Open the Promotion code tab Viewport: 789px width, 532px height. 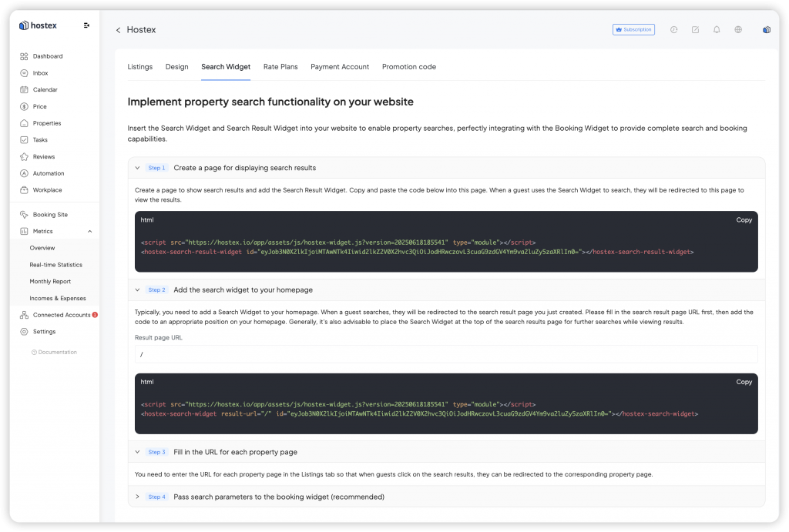pyautogui.click(x=409, y=67)
